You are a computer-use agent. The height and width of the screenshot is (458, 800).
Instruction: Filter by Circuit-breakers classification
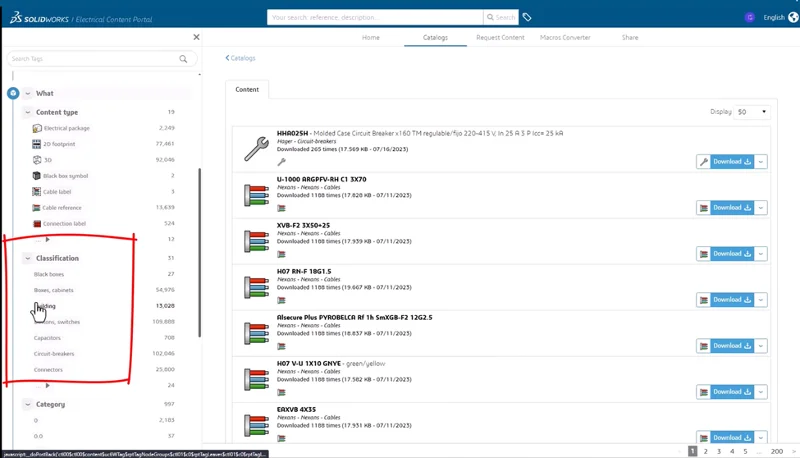[x=54, y=354]
